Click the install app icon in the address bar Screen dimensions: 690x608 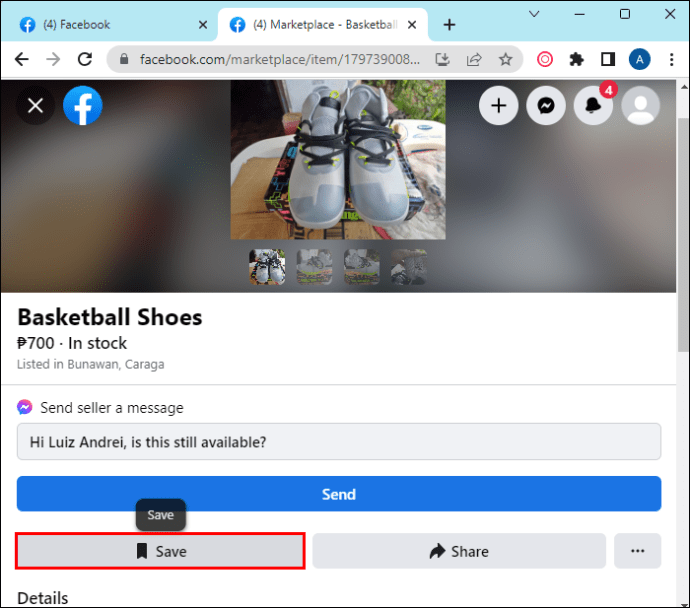(442, 59)
